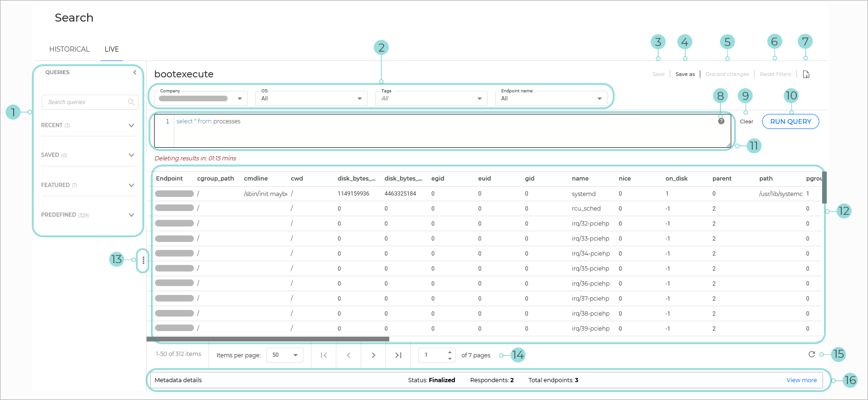Open the Tags filter dropdown

coord(431,98)
